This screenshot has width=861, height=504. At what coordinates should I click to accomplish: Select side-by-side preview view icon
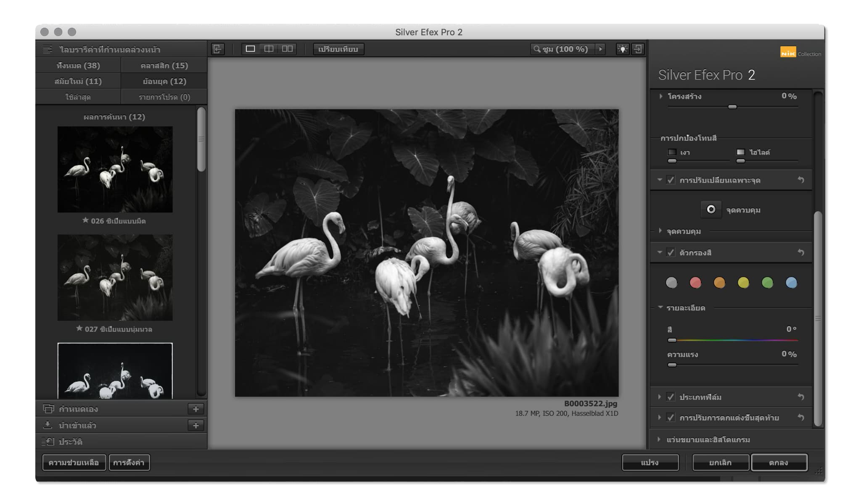click(x=288, y=49)
